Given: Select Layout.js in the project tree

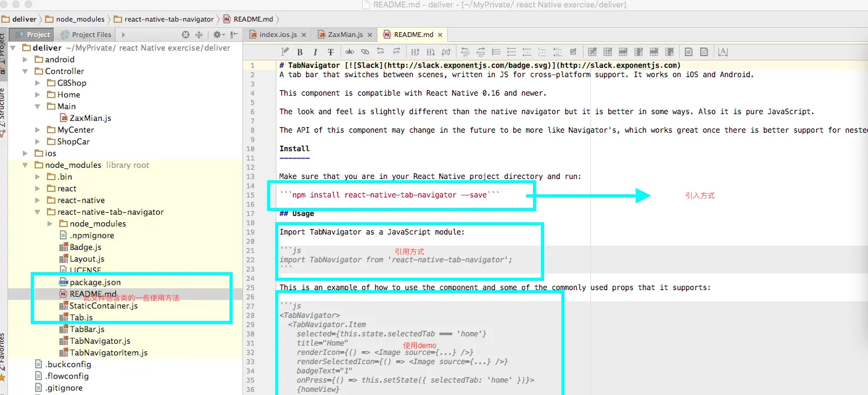Looking at the screenshot, I should click(x=82, y=259).
